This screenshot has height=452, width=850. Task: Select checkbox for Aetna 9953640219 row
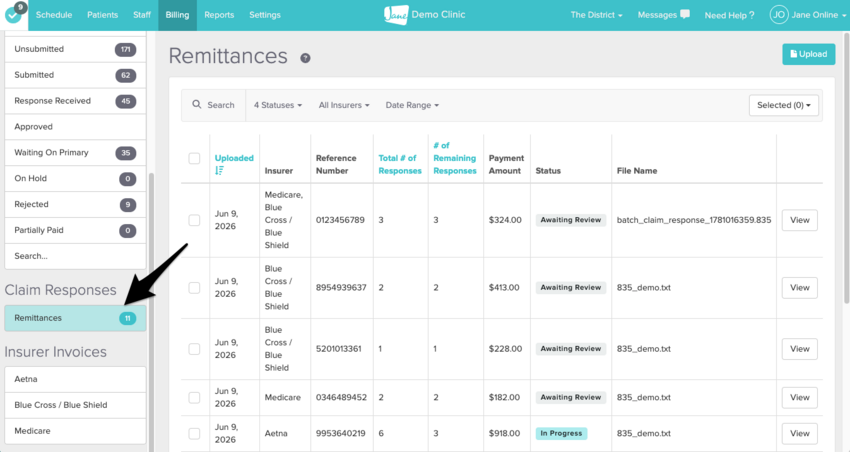(194, 434)
